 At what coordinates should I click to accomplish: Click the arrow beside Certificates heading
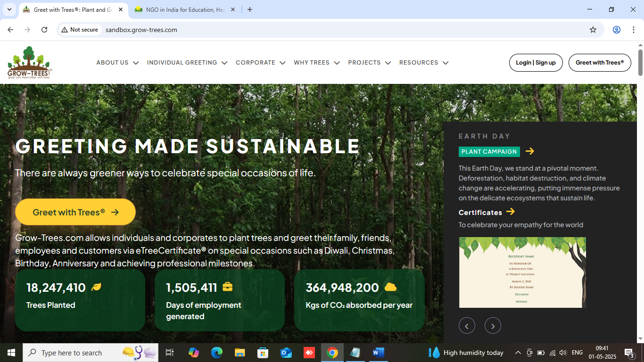pos(511,212)
